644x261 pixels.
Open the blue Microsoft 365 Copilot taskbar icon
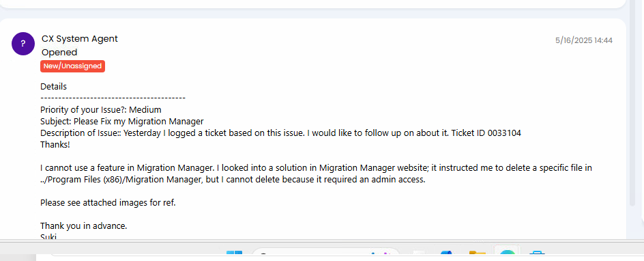pos(446,256)
